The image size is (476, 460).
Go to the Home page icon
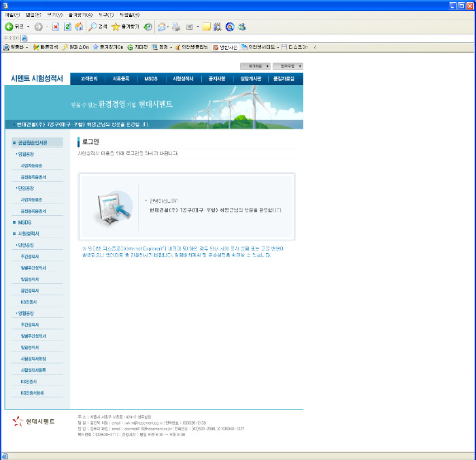tap(79, 27)
